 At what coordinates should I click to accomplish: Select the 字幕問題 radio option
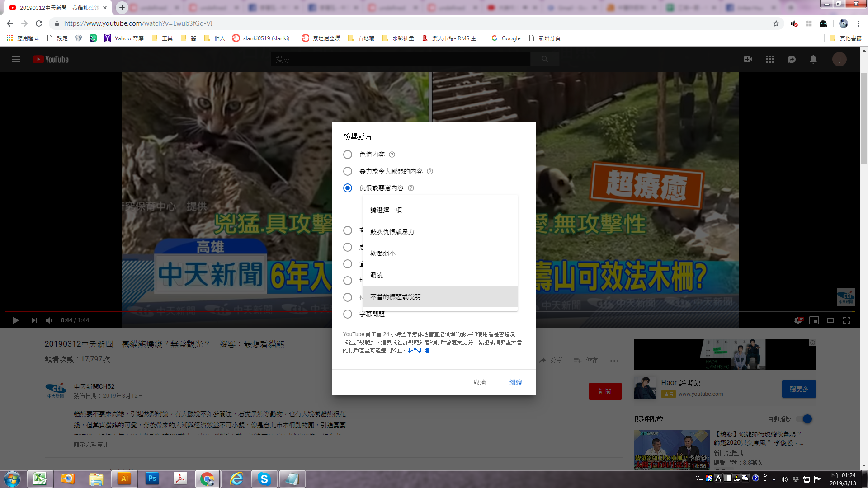tap(348, 314)
